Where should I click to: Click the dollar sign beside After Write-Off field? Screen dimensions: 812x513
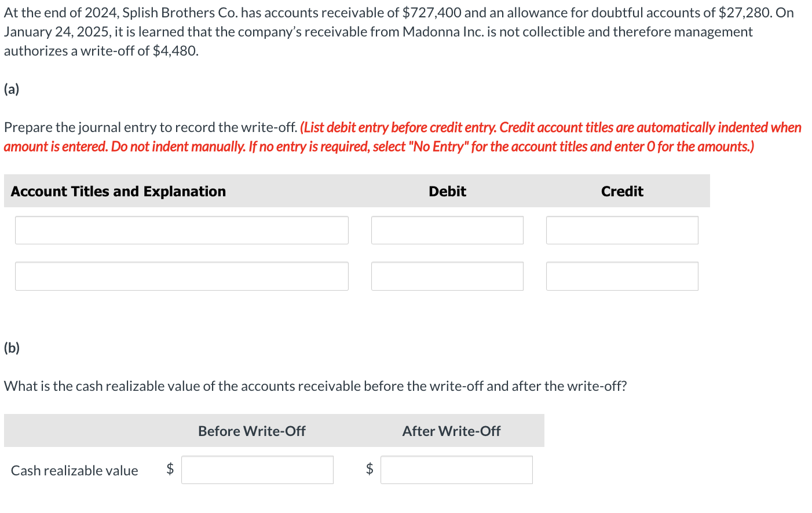pos(369,470)
